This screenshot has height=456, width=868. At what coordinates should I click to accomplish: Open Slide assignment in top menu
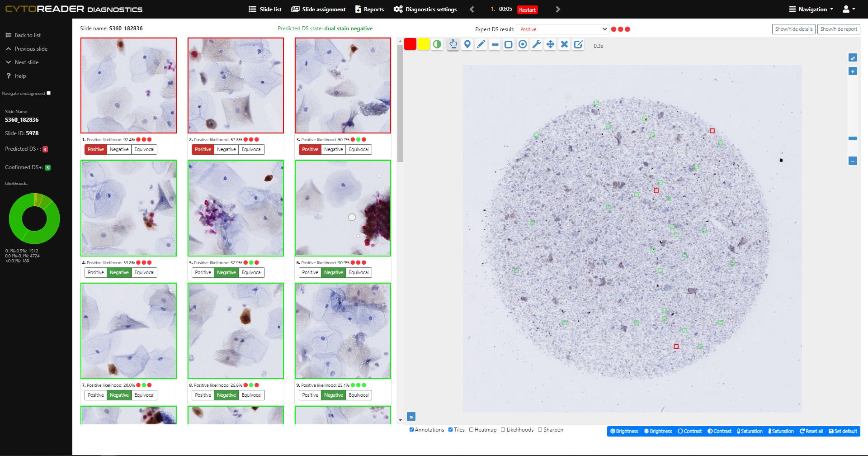tap(318, 9)
